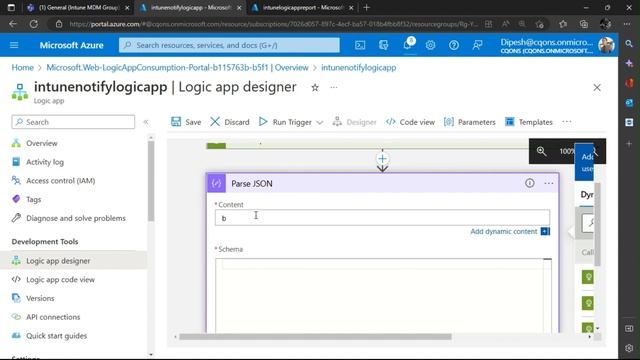The height and width of the screenshot is (360, 640).
Task: Open the toolbar overflow ellipsis
Action: tap(567, 122)
